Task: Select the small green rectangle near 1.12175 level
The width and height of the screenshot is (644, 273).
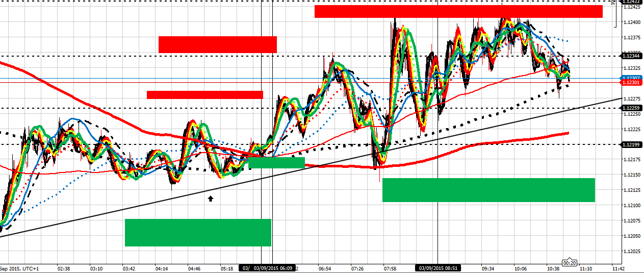Action: [x=276, y=163]
